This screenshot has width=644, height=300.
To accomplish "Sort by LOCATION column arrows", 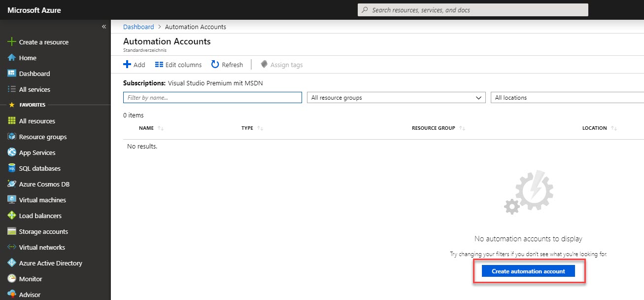I will (x=613, y=128).
